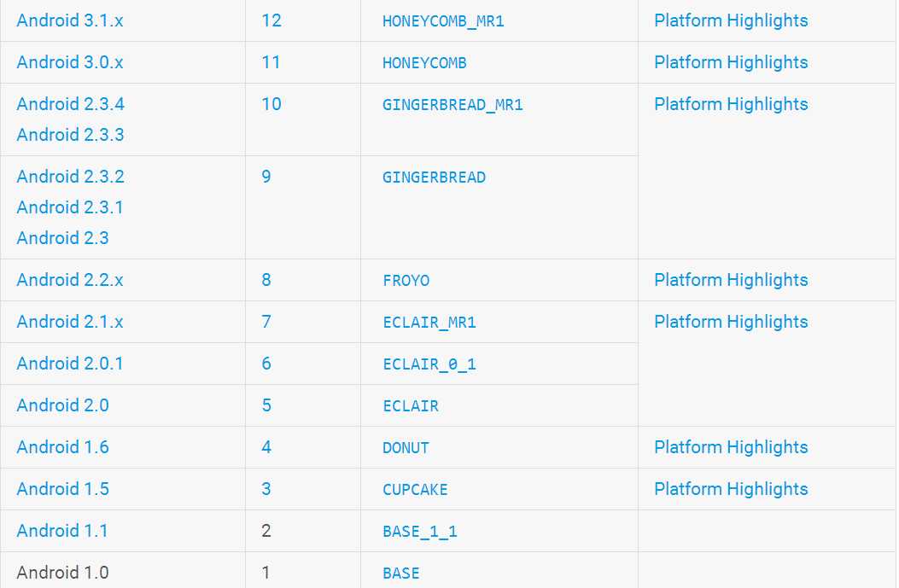
Task: Open Platform Highlights for CUPCAKE
Action: [x=731, y=489]
